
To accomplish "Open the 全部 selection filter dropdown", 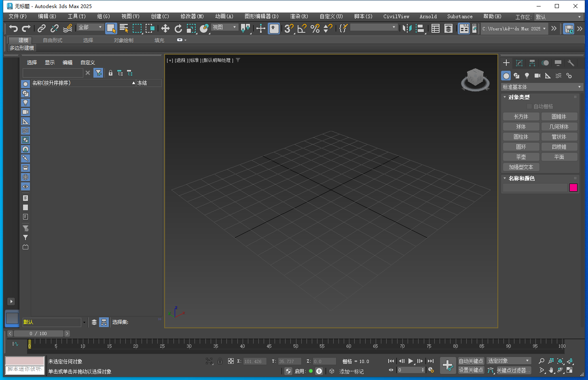I will [x=90, y=27].
